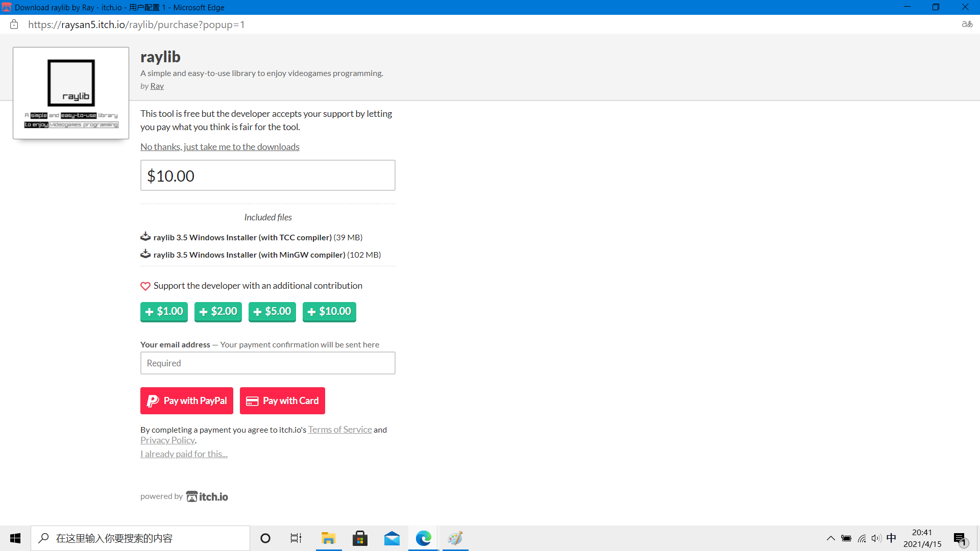
Task: Click the red heart support icon
Action: tap(145, 286)
